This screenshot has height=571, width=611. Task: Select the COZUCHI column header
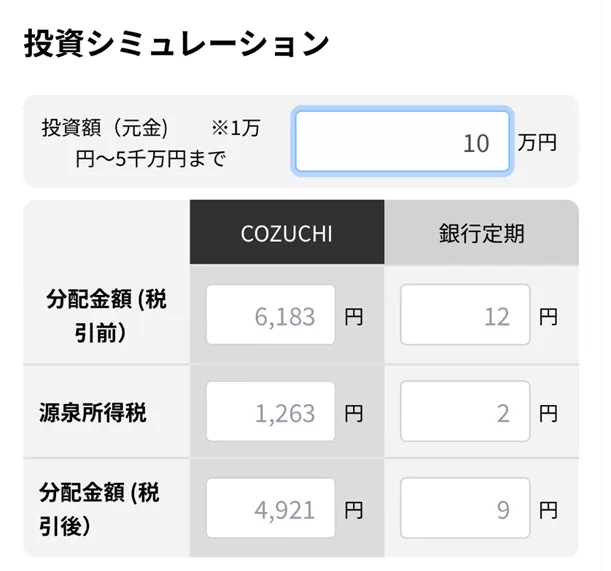pos(287,233)
